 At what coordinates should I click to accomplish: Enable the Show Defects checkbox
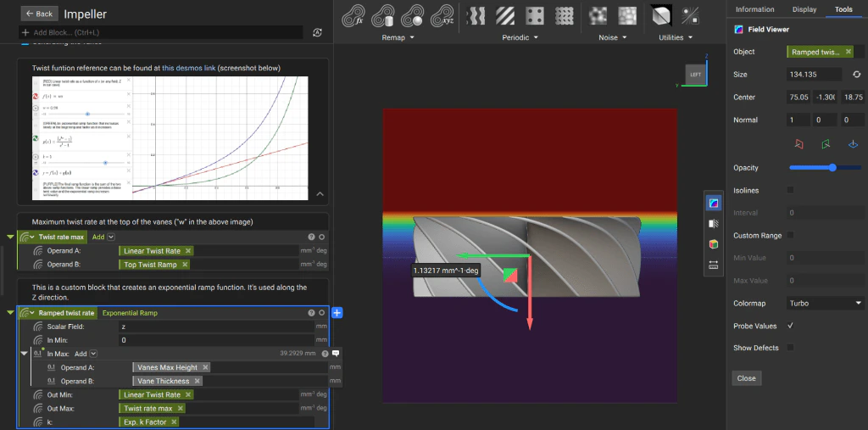[x=791, y=348]
